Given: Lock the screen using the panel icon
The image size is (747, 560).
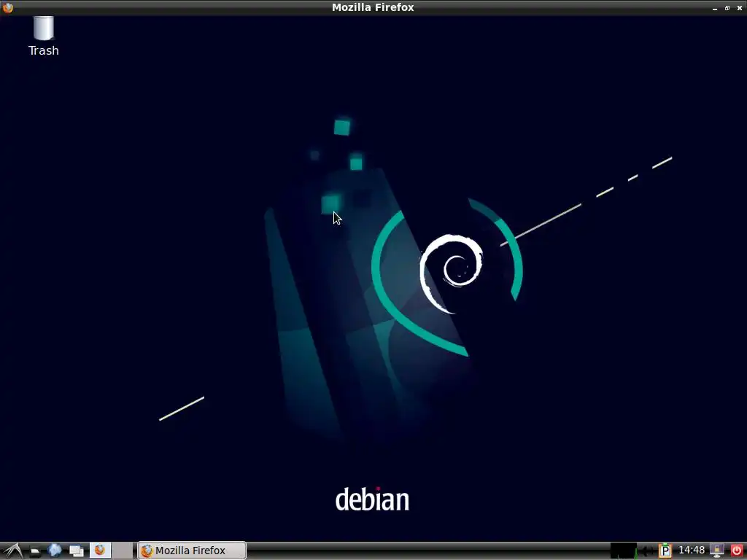Looking at the screenshot, I should click(x=717, y=551).
